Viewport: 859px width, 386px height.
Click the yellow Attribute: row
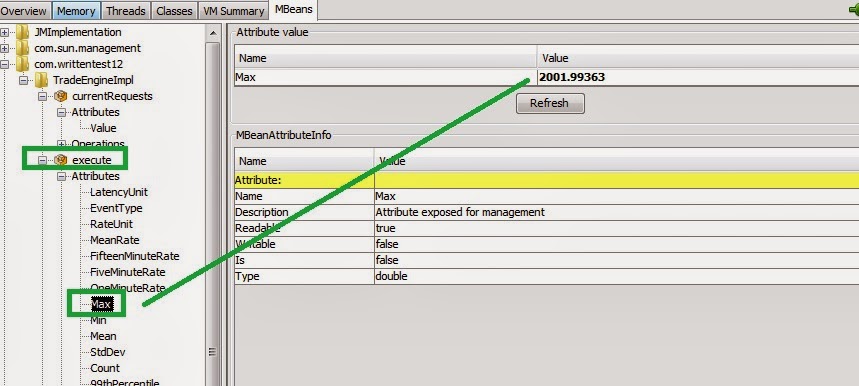pos(547,180)
